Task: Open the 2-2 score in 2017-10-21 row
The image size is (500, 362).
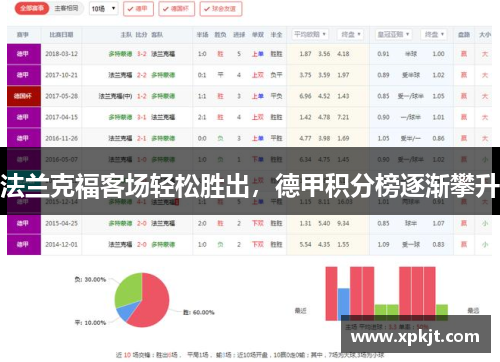Action: pos(142,75)
